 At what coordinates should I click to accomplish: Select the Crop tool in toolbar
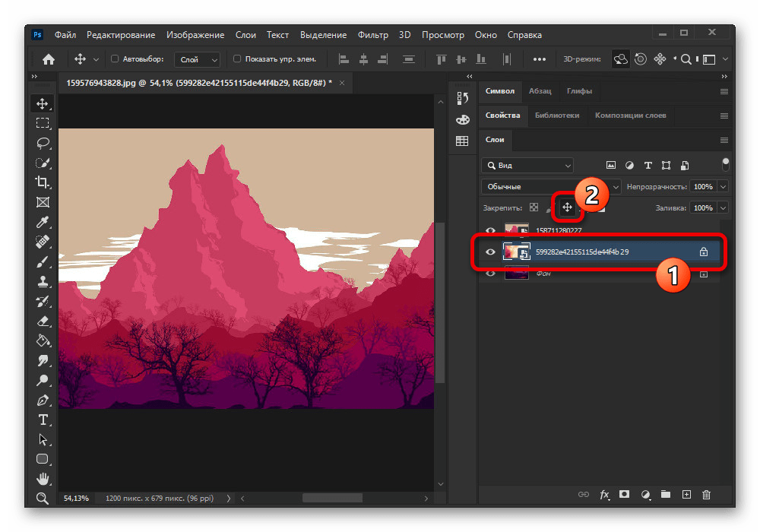pos(43,182)
